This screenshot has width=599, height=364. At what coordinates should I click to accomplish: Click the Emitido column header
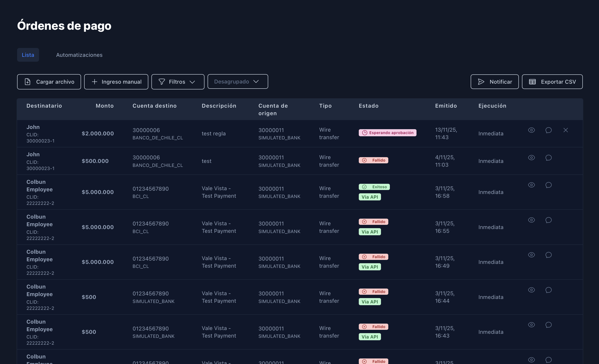point(446,106)
